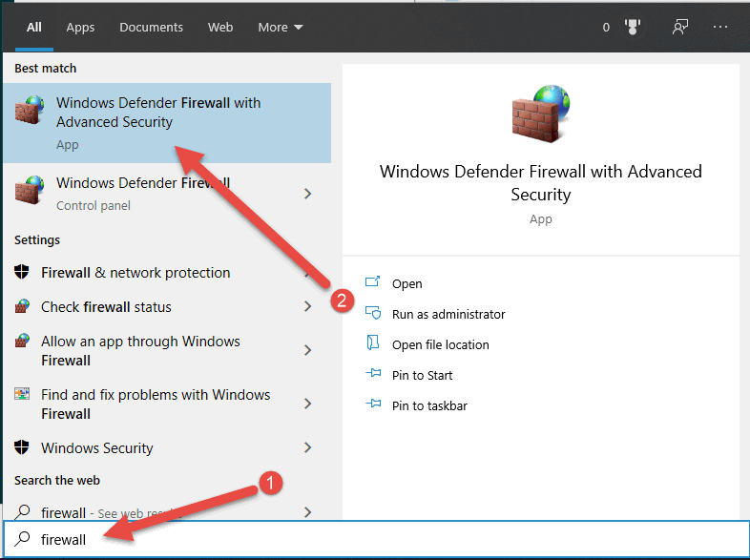Select Open file location
The image size is (750, 560).
pos(441,344)
